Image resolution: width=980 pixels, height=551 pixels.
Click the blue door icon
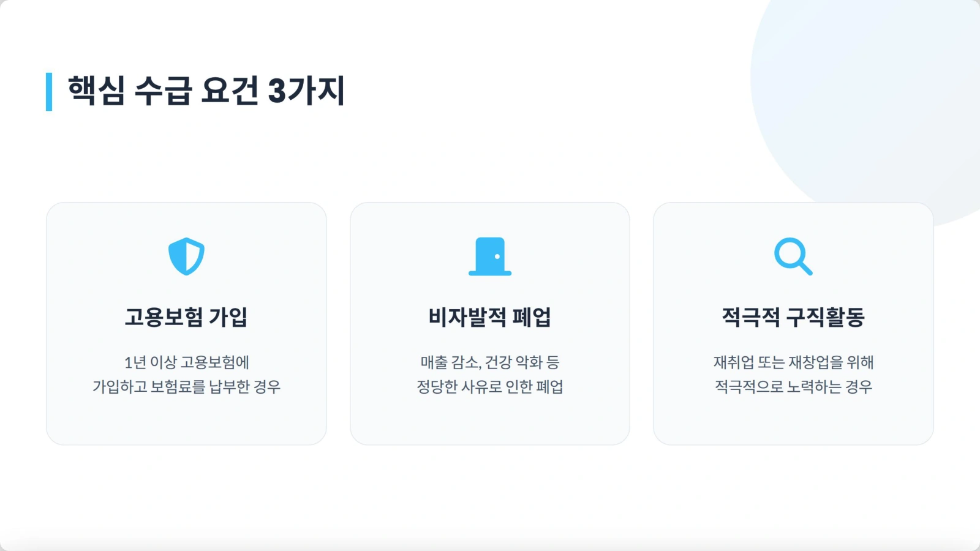tap(490, 257)
